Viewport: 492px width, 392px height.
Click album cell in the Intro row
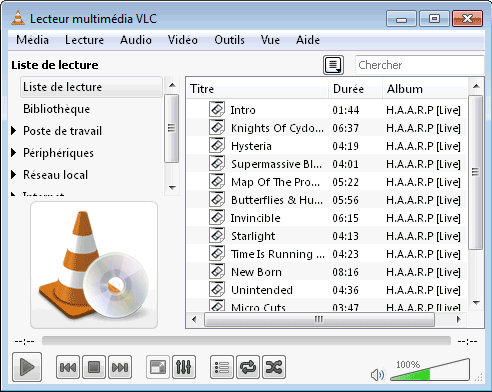click(x=423, y=110)
